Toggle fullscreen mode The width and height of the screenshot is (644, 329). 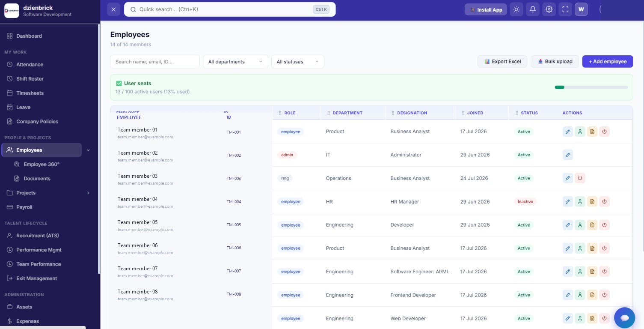point(565,9)
